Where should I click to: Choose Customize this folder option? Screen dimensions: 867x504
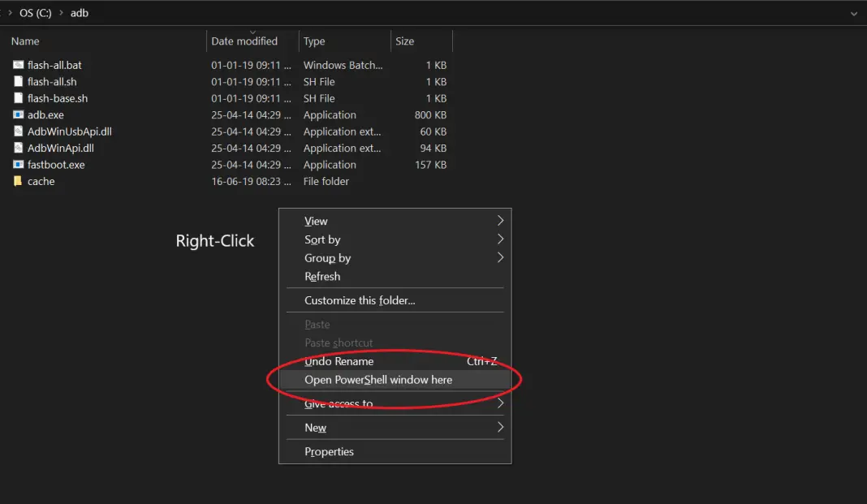pos(360,300)
